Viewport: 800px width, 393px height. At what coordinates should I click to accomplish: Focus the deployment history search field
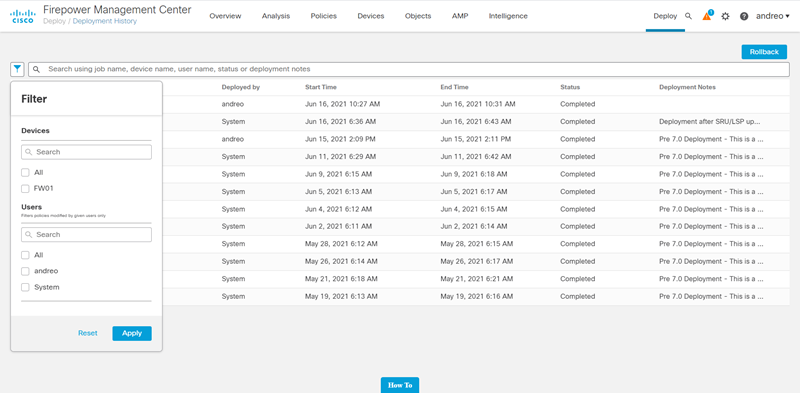(x=409, y=69)
